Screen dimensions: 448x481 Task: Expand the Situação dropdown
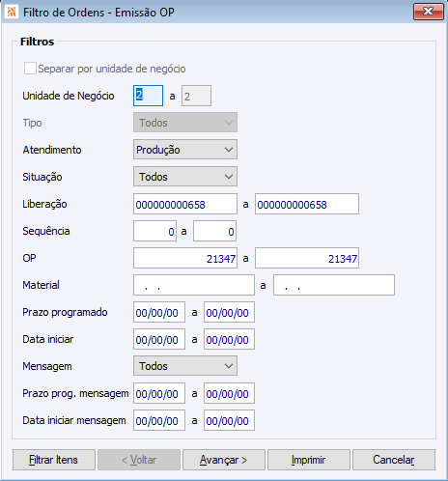tap(185, 177)
